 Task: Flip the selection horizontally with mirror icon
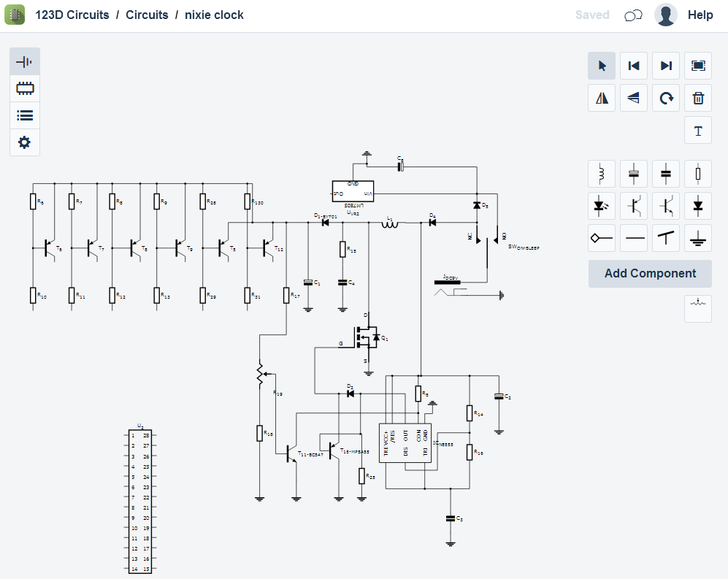pyautogui.click(x=602, y=98)
